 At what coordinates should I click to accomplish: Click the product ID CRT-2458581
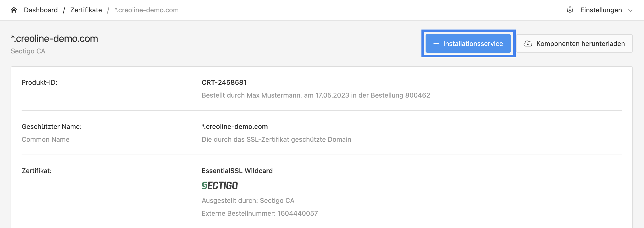click(x=224, y=82)
